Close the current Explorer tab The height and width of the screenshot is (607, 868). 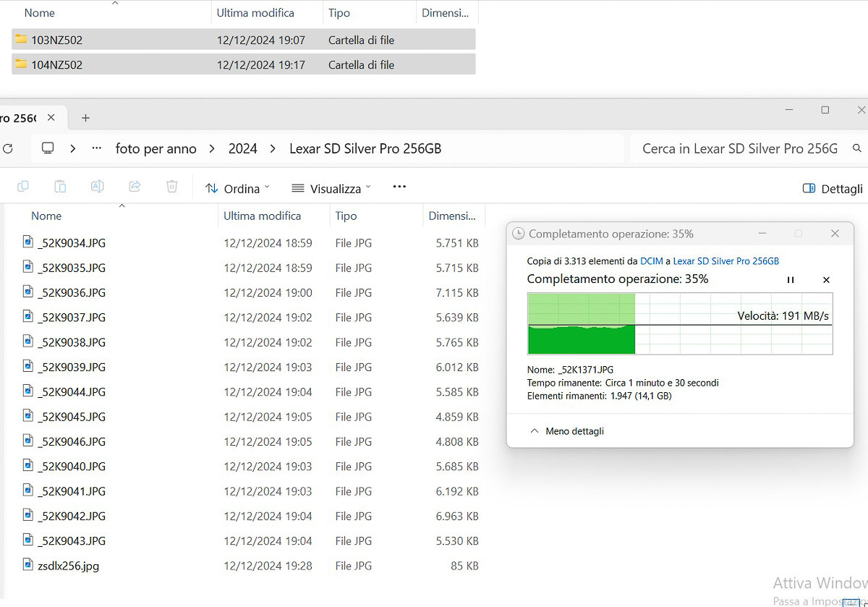51,117
